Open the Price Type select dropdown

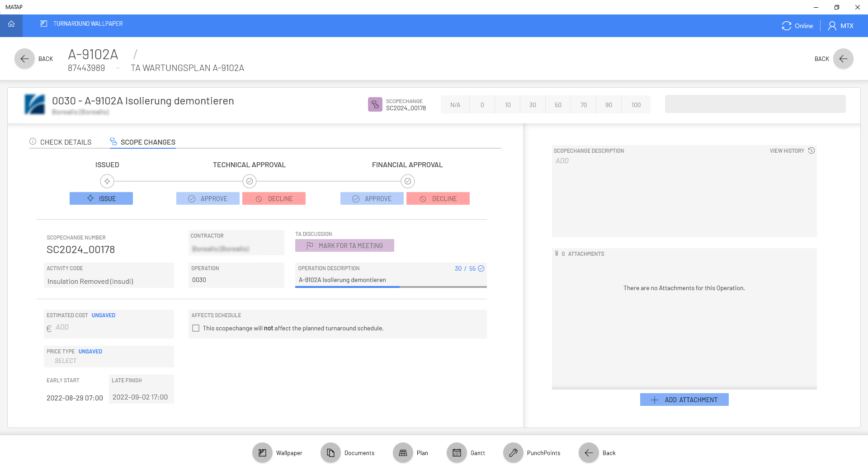click(108, 361)
